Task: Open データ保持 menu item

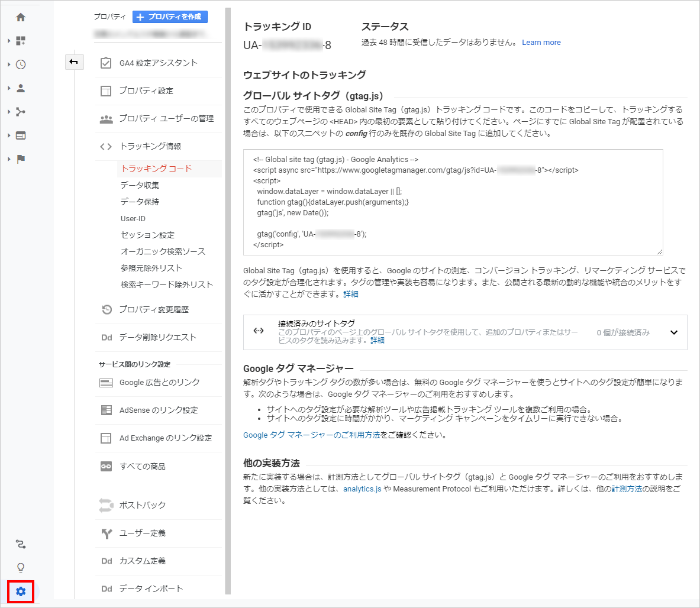Action: click(x=140, y=202)
